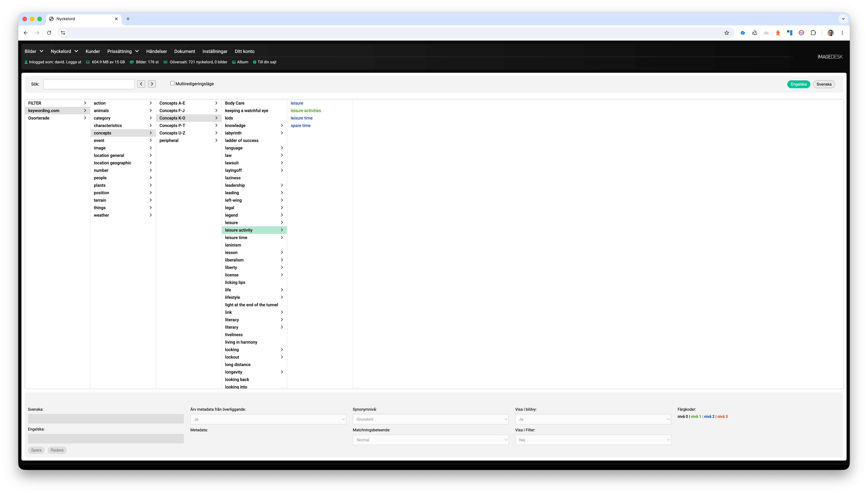Open the Synonymnivå dropdown
This screenshot has width=868, height=494.
[430, 419]
